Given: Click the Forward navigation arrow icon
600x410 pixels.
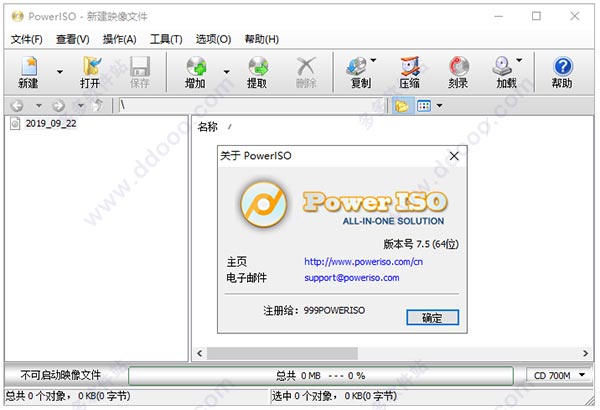Looking at the screenshot, I should pos(58,105).
